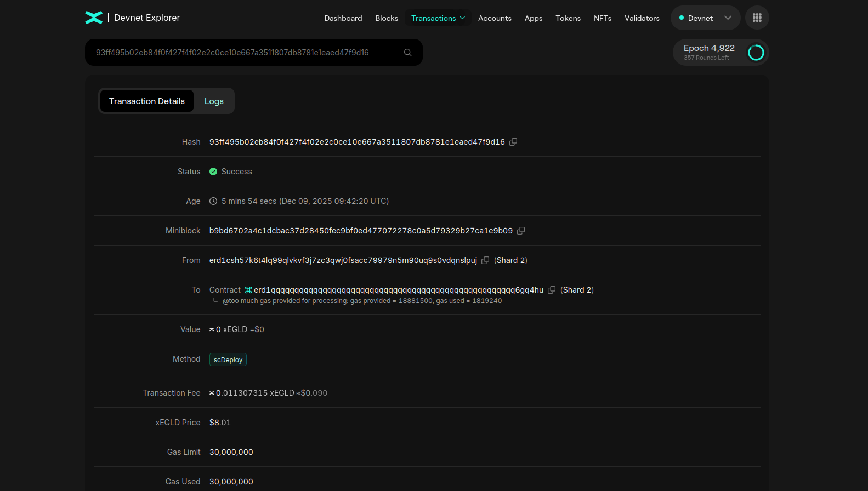Click the scDeploy method badge
The height and width of the screenshot is (491, 868).
click(228, 359)
